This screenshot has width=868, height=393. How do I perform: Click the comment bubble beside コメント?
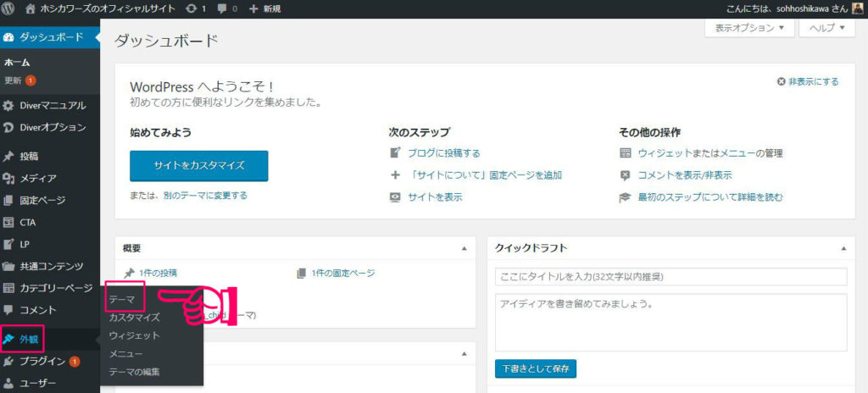(8, 309)
